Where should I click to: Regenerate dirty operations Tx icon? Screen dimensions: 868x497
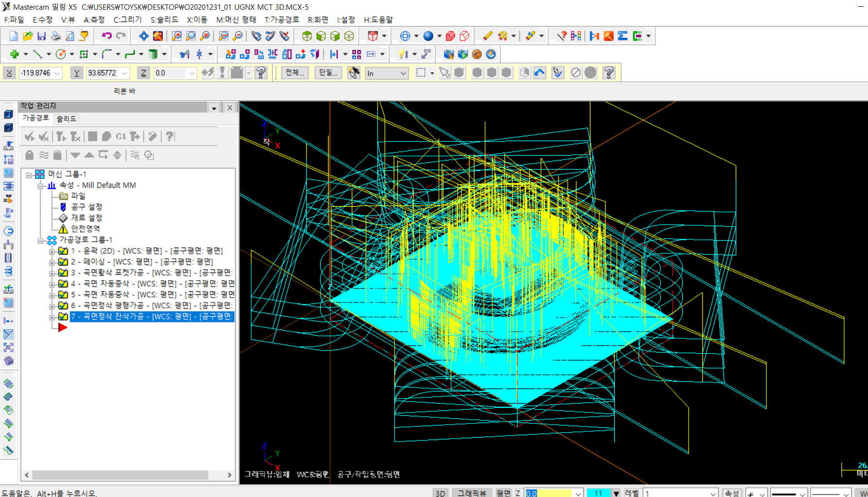75,137
